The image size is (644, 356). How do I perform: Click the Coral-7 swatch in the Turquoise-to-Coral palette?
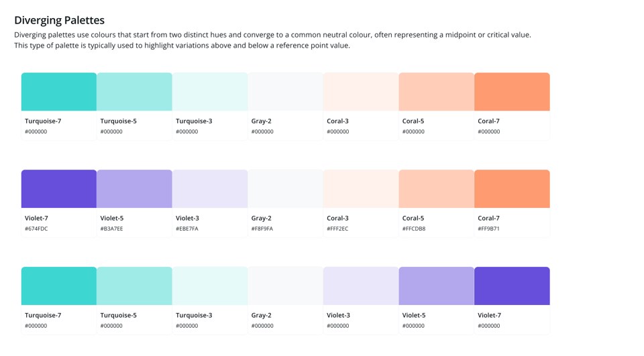click(512, 92)
